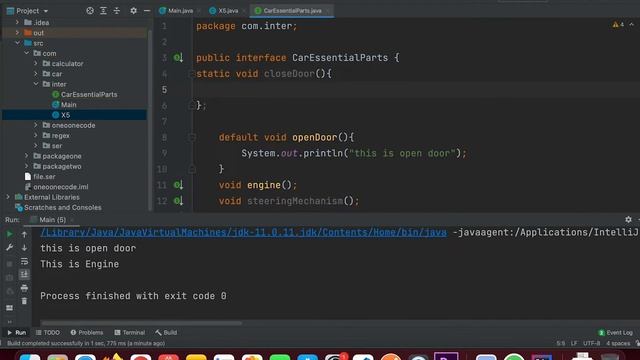This screenshot has width=640, height=360.
Task: Toggle fold marker at openDoor method line
Action: pos(191,138)
